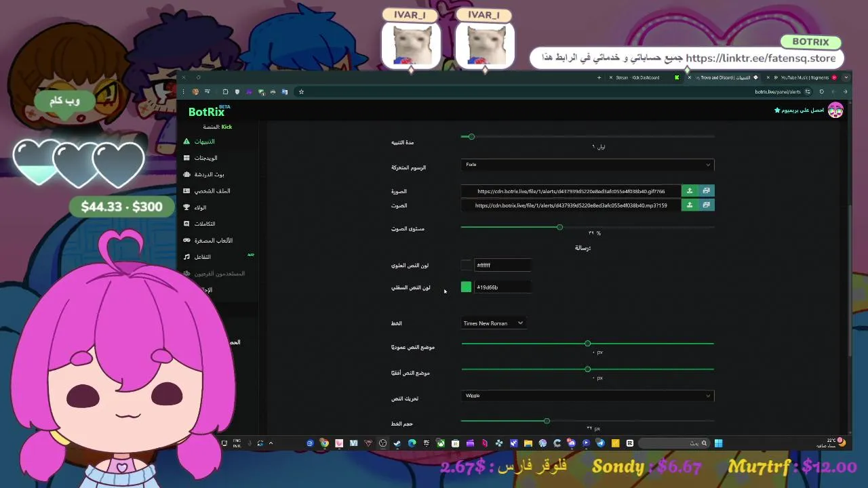Switch to the YouTube Music tab
Viewport: 868px width, 488px height.
(x=800, y=77)
